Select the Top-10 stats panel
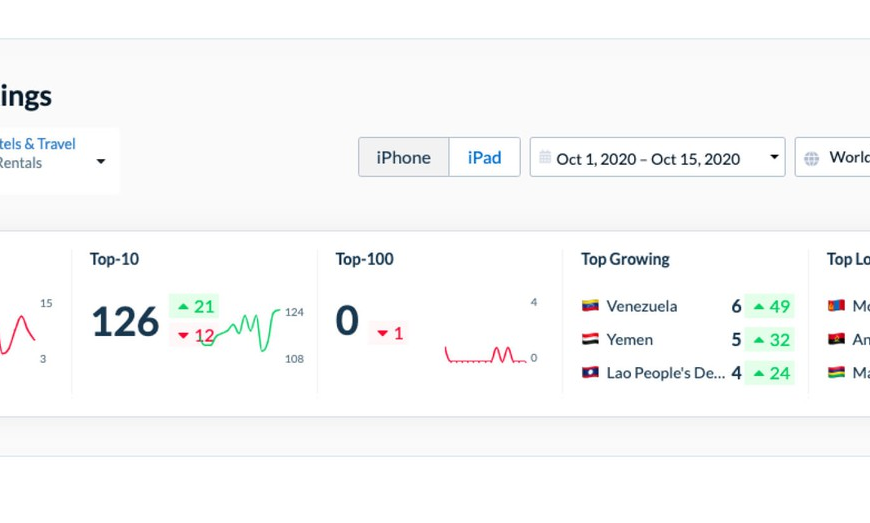 [x=195, y=322]
